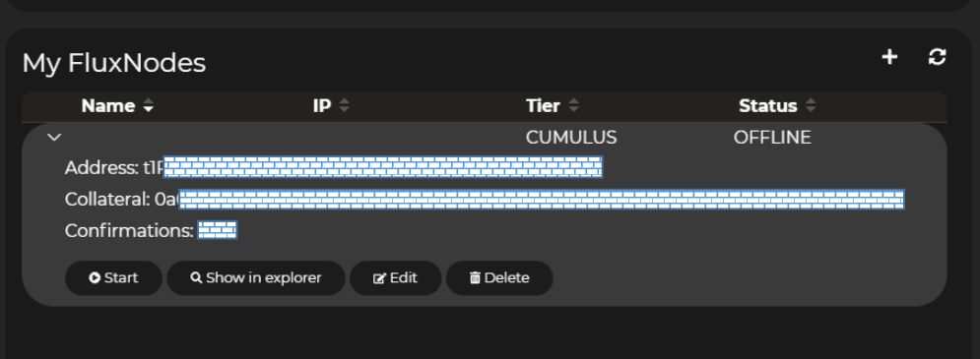980x359 pixels.
Task: Select the Name column header text
Action: (108, 106)
